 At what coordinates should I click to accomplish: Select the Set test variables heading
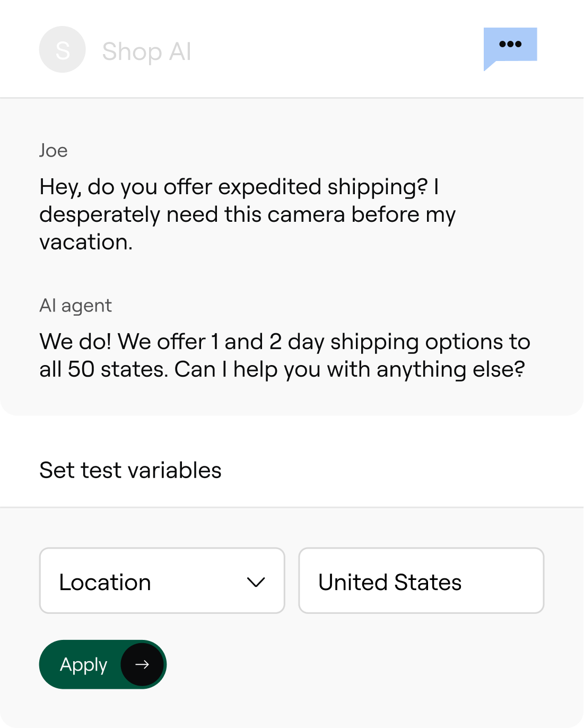click(130, 470)
